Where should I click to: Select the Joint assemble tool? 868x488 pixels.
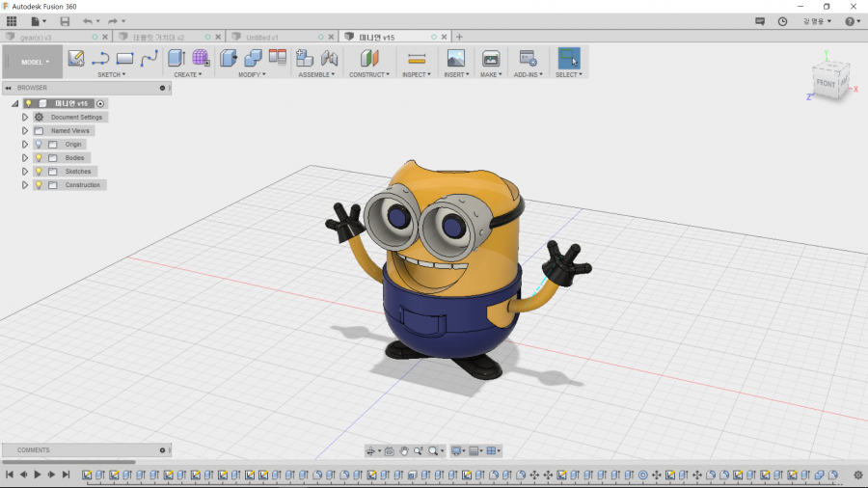330,58
